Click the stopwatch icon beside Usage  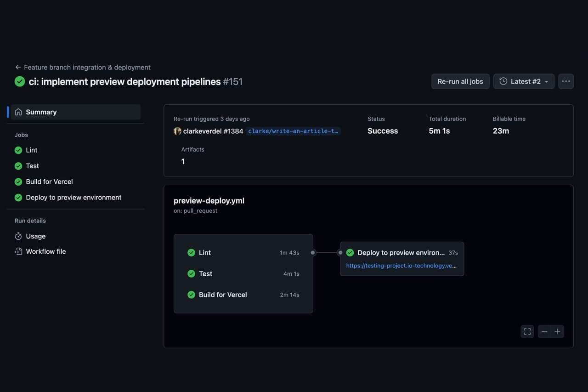tap(19, 236)
